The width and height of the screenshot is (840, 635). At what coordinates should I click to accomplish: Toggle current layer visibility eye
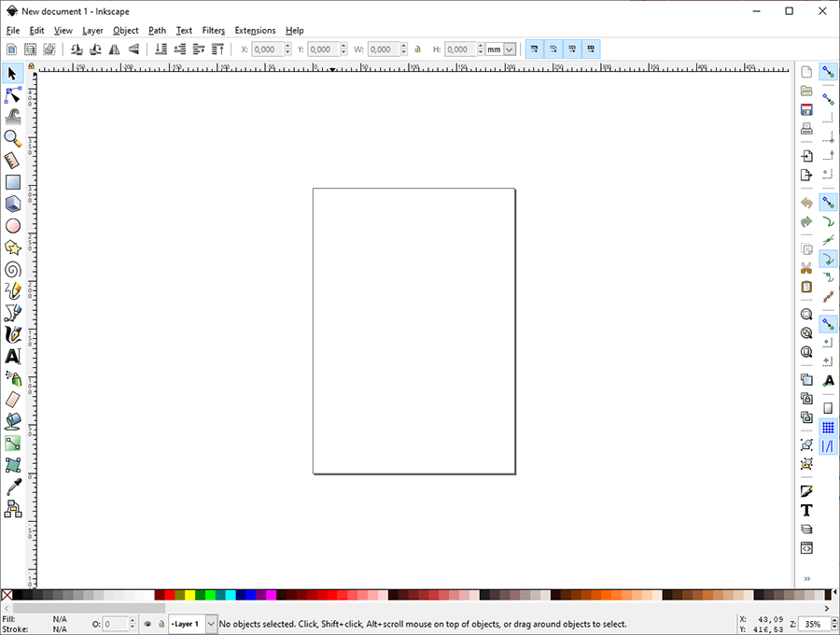(x=147, y=624)
